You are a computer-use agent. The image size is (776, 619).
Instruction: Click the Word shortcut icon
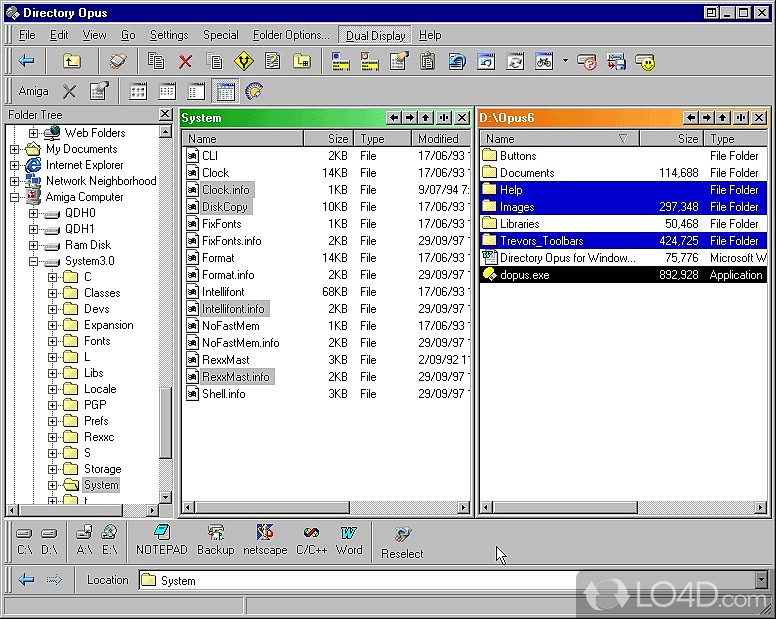[x=349, y=540]
